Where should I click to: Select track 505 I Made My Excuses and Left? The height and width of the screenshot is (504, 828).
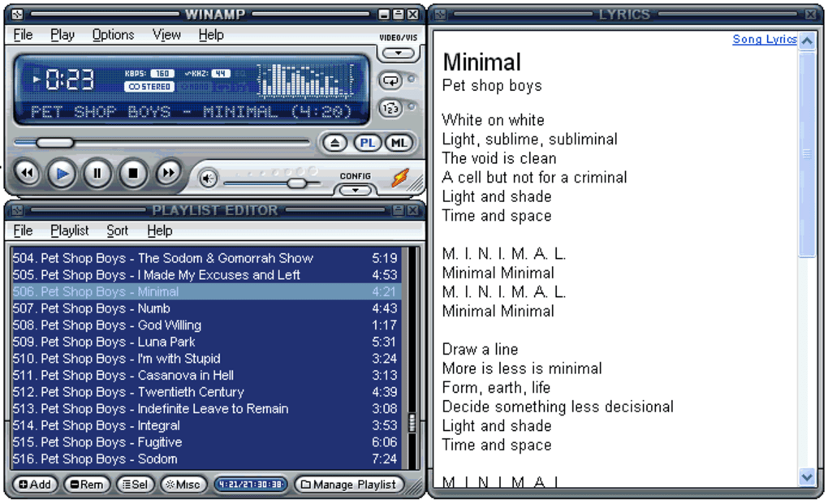click(206, 275)
